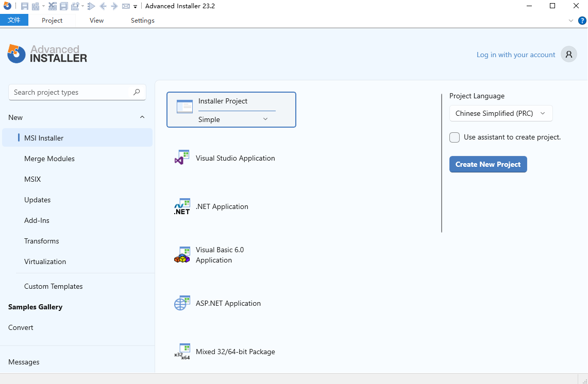Expand the ribbon with the chevron beside Help

[571, 21]
